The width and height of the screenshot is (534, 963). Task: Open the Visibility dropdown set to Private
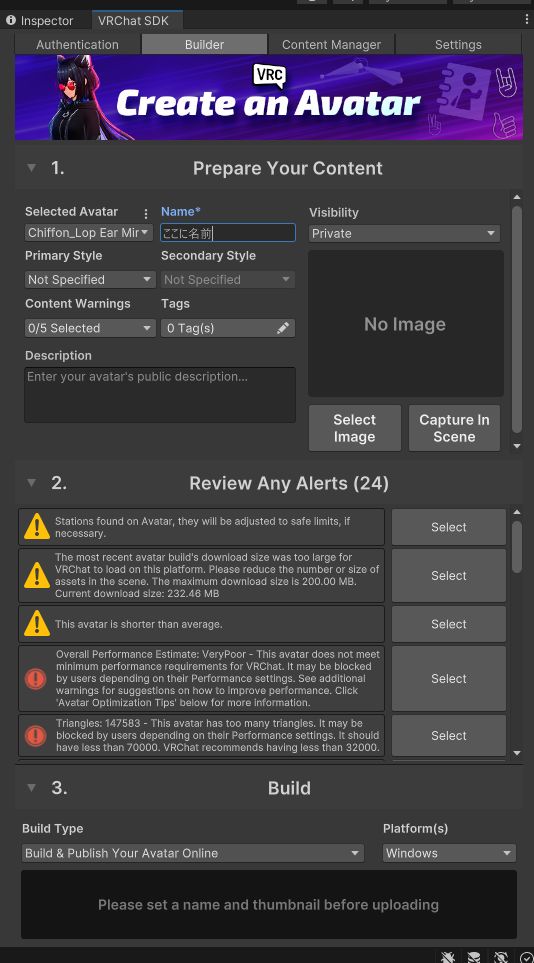click(x=404, y=233)
